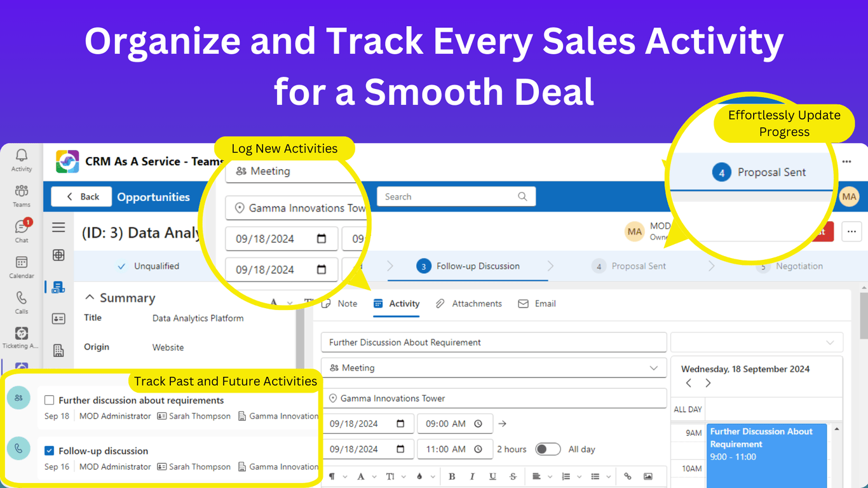Screen dimensions: 868x488
Task: Insert a hyperlink from the editor toolbar
Action: (628, 477)
